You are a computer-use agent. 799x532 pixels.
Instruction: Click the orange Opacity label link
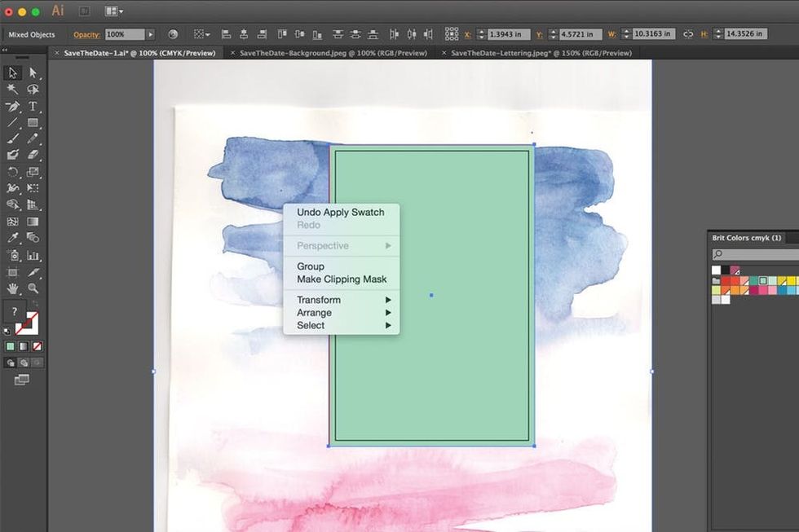(x=86, y=34)
